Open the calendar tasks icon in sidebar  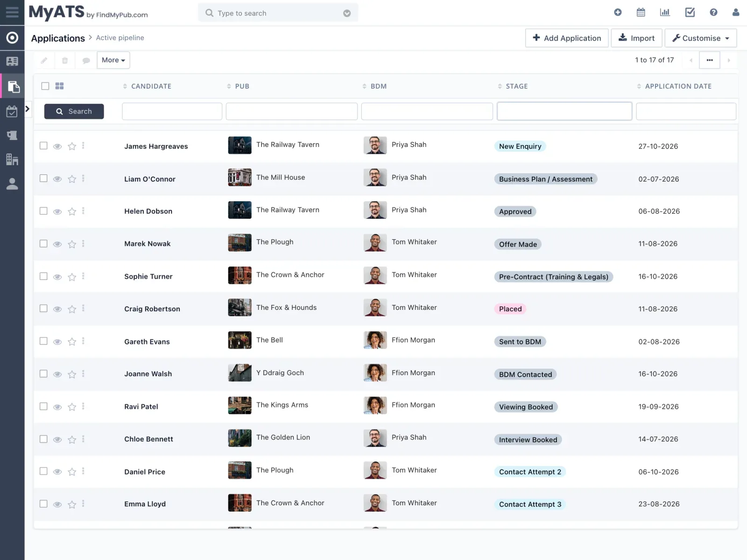point(12,111)
